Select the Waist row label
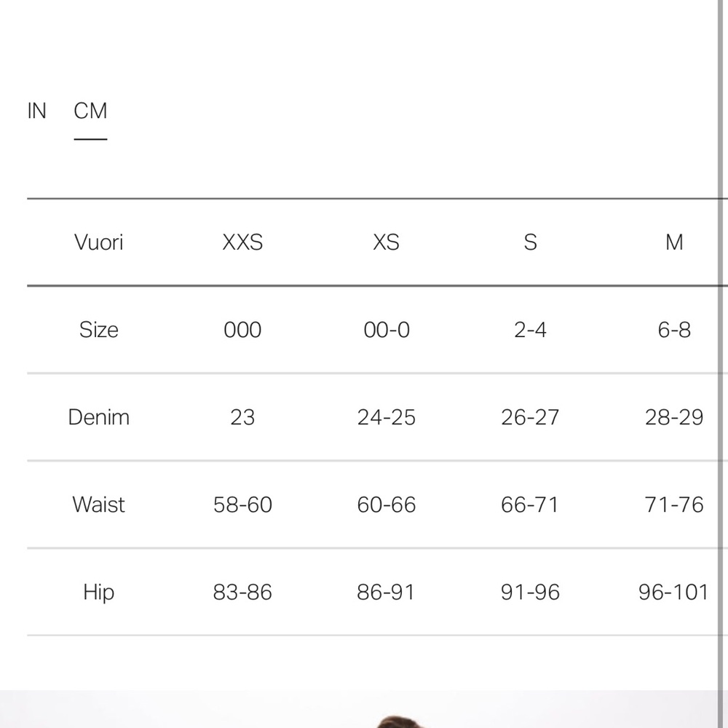Image resolution: width=728 pixels, height=728 pixels. (x=98, y=505)
